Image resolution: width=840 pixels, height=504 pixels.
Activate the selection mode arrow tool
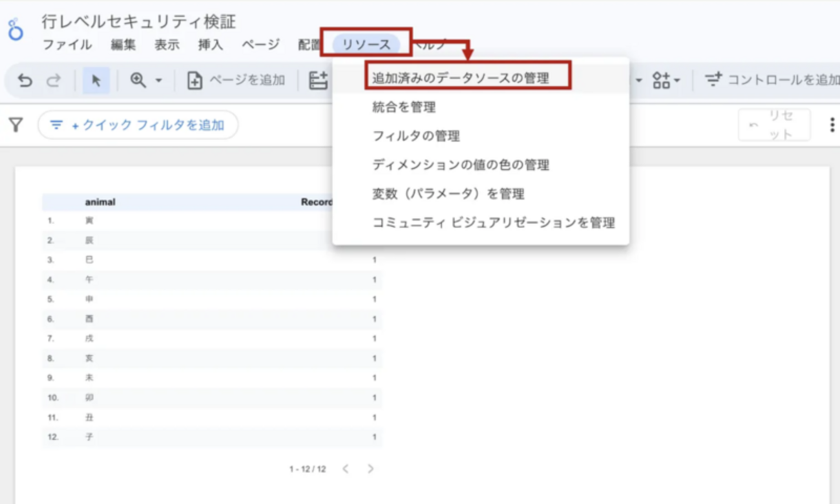click(96, 81)
